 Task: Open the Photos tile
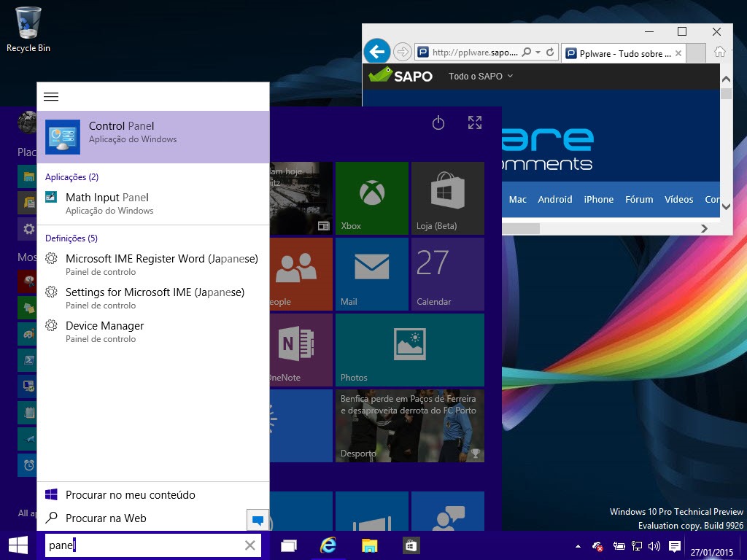point(410,349)
